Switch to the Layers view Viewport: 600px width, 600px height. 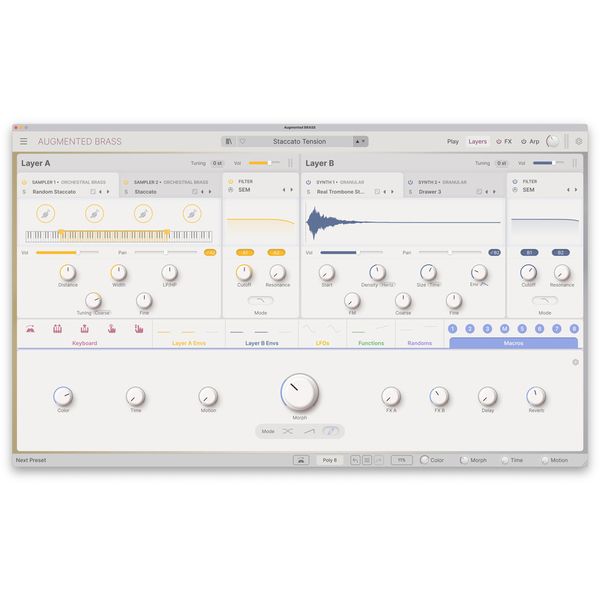point(478,142)
